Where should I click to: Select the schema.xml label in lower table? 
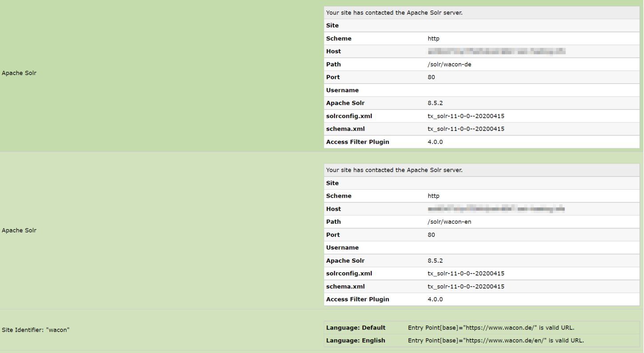(x=345, y=286)
